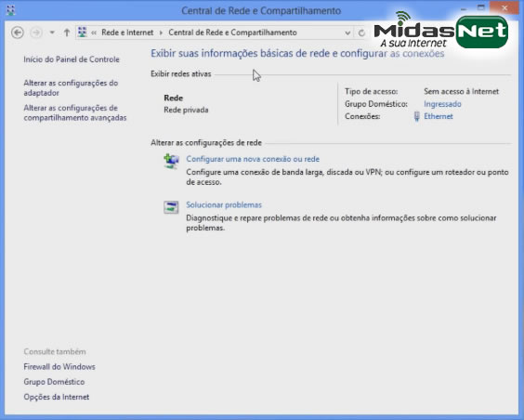
Task: Click the Ethernet plug icon
Action: pyautogui.click(x=417, y=116)
